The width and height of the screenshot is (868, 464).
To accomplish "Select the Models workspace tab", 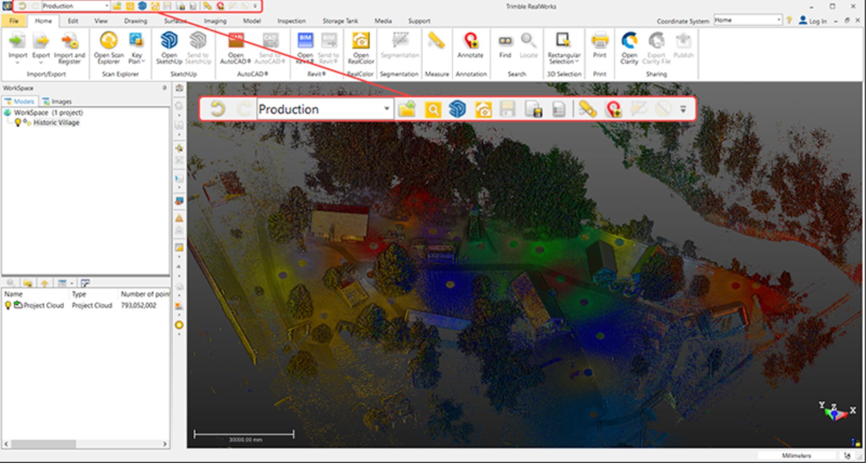I will tap(20, 102).
